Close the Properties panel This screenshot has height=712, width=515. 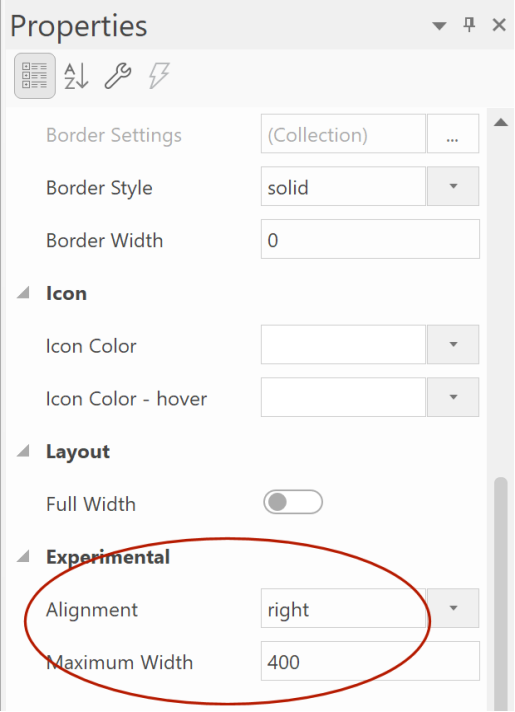pos(499,25)
